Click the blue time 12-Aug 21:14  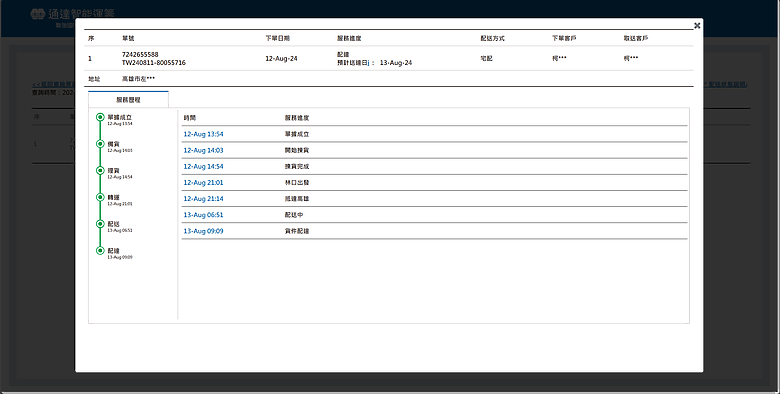pyautogui.click(x=203, y=198)
